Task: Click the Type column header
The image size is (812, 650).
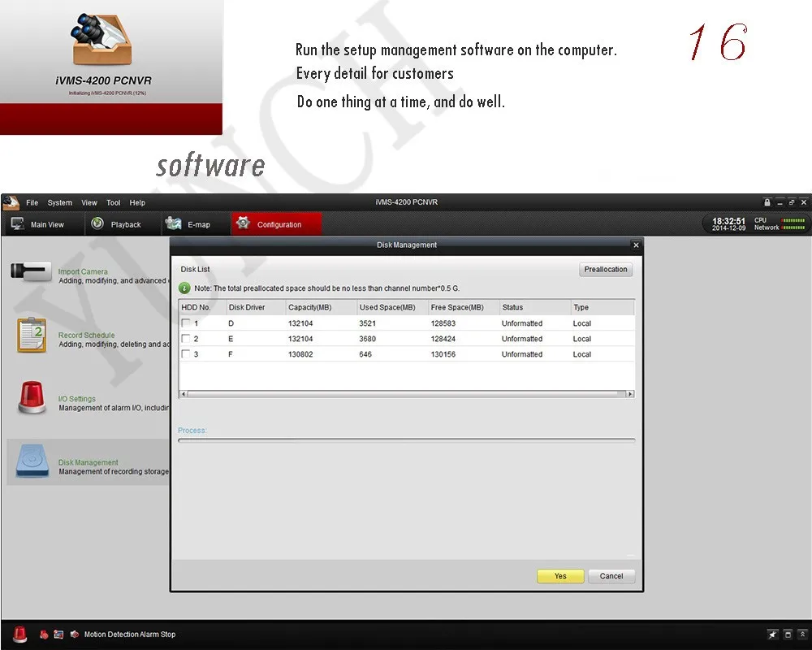Action: pos(603,307)
